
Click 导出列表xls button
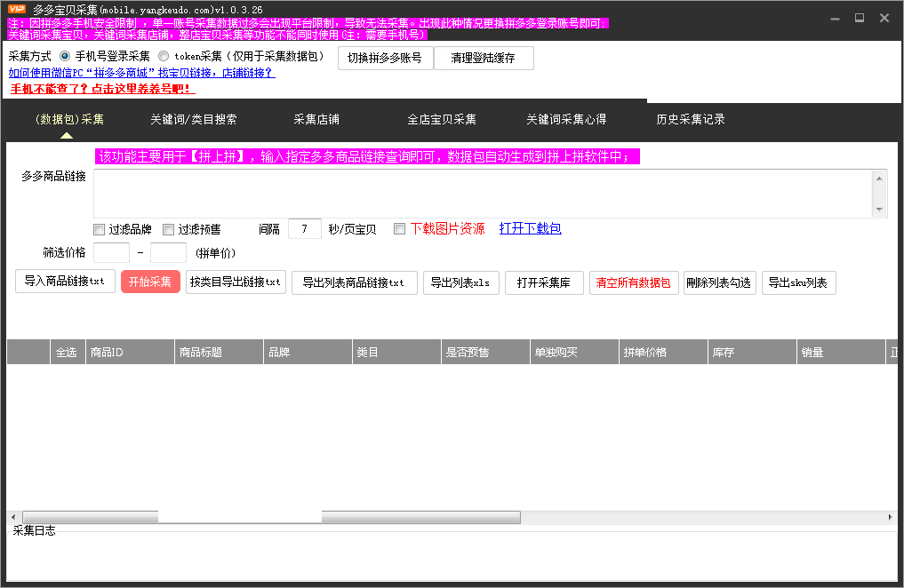pos(461,282)
